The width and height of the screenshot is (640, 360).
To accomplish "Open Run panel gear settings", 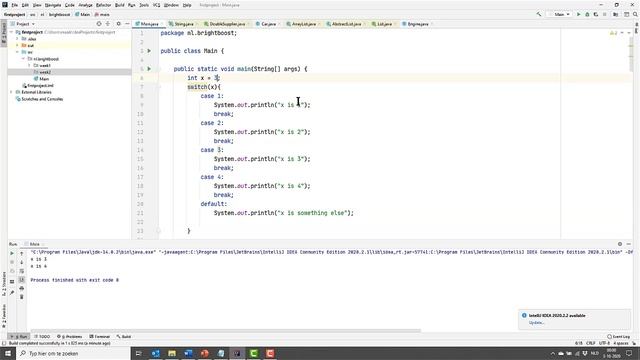I will click(620, 244).
